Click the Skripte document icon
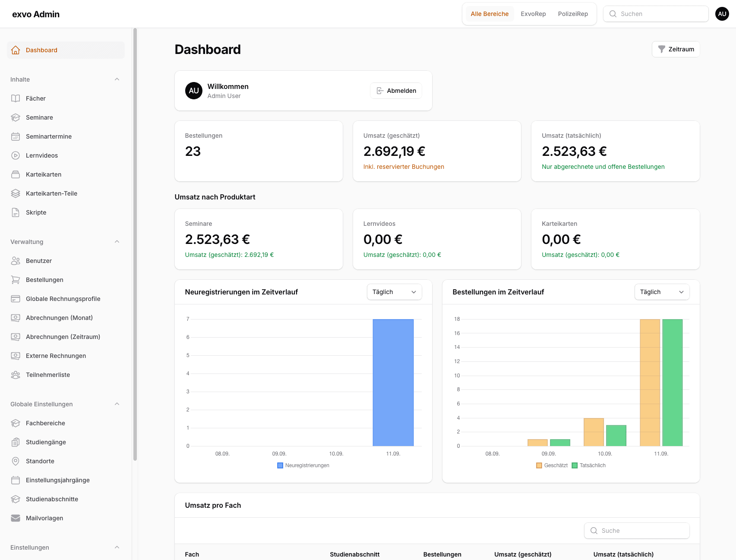This screenshot has width=736, height=560. (x=16, y=212)
